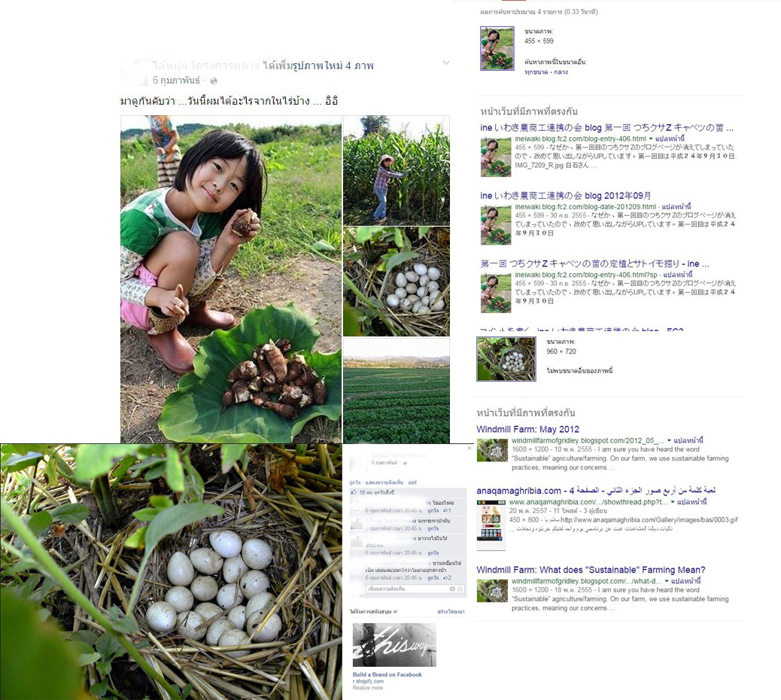781x700 pixels.
Task: Open the post options chevron on Facebook post
Action: click(x=445, y=62)
